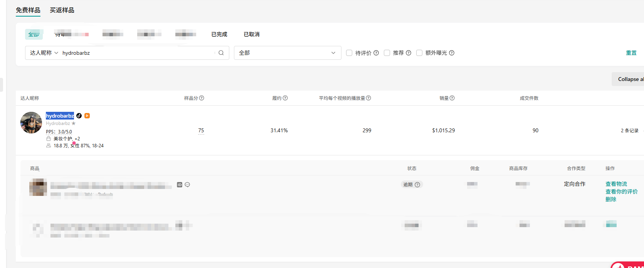
Task: Switch to the 买返样品 tab
Action: [x=62, y=10]
